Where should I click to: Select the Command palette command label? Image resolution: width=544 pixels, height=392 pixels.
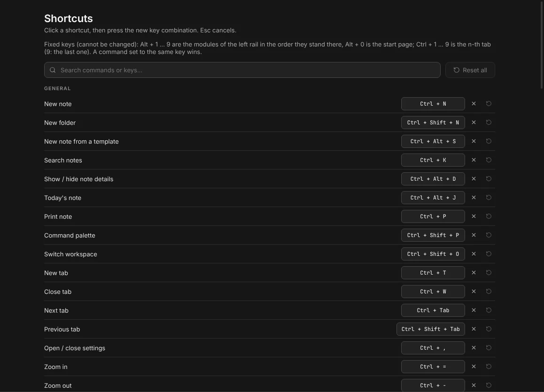click(x=70, y=235)
